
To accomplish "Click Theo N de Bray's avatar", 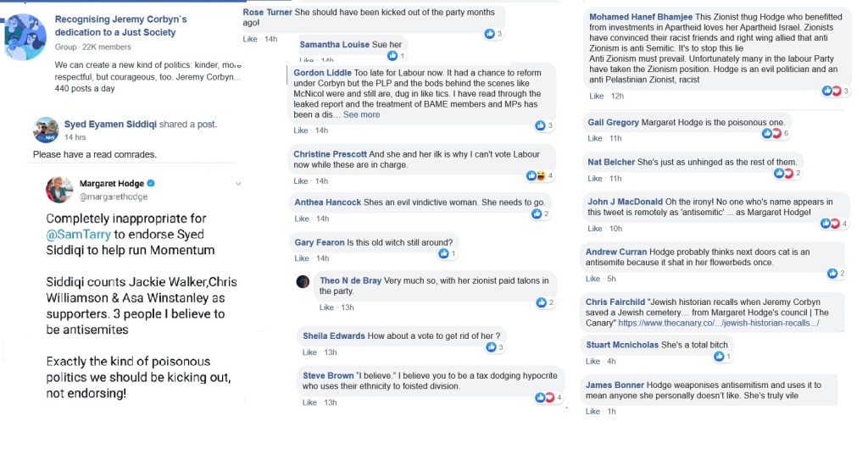I will tap(303, 281).
